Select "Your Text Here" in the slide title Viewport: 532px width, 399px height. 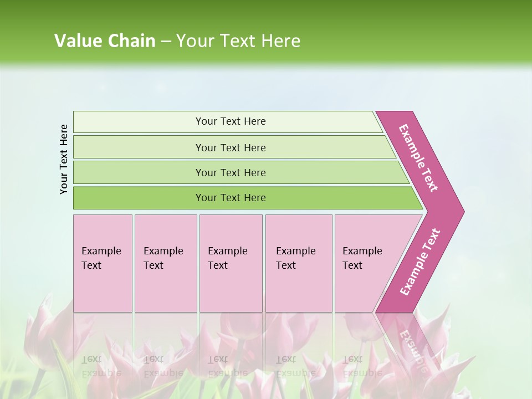click(x=238, y=41)
